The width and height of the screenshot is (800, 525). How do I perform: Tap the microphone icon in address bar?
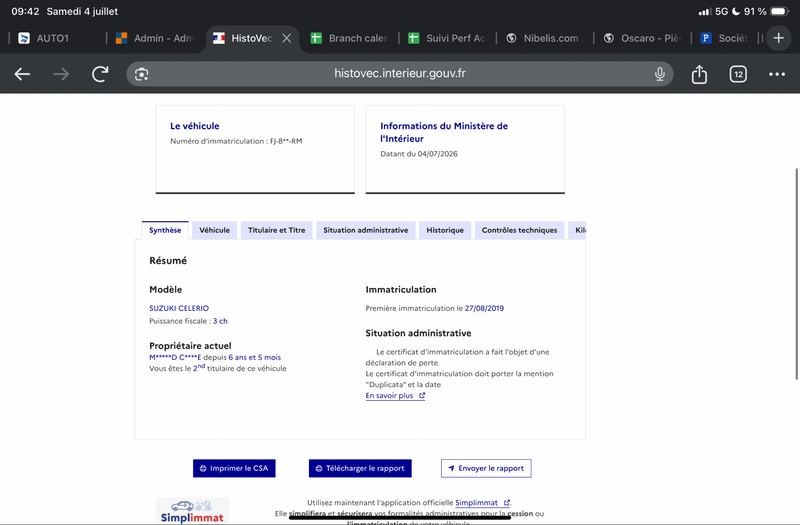(x=660, y=74)
